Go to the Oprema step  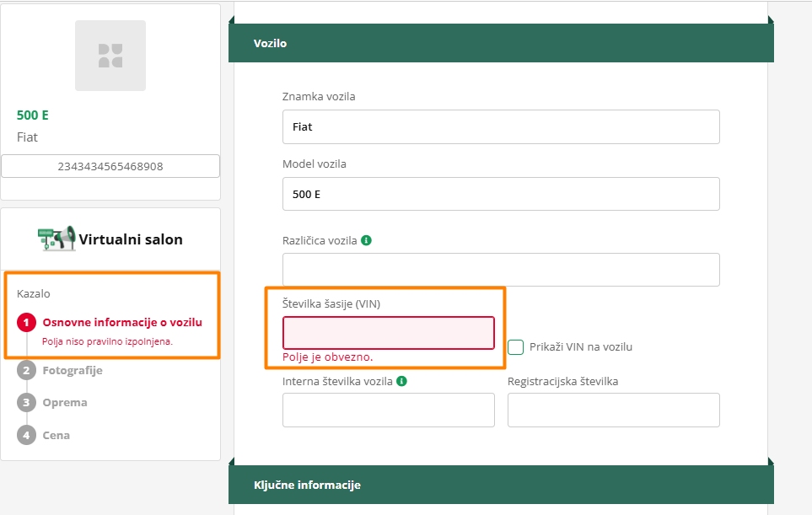pos(65,402)
